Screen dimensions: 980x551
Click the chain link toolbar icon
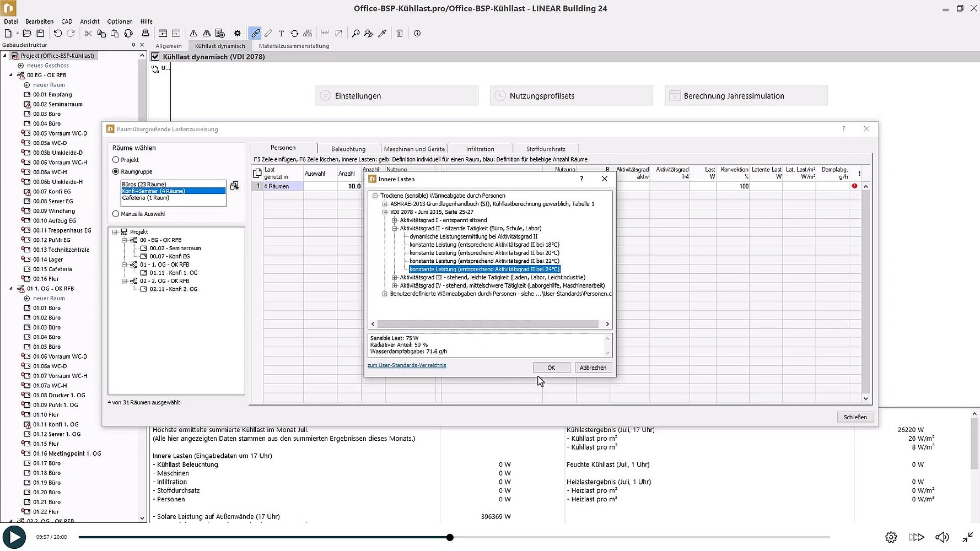tap(255, 34)
